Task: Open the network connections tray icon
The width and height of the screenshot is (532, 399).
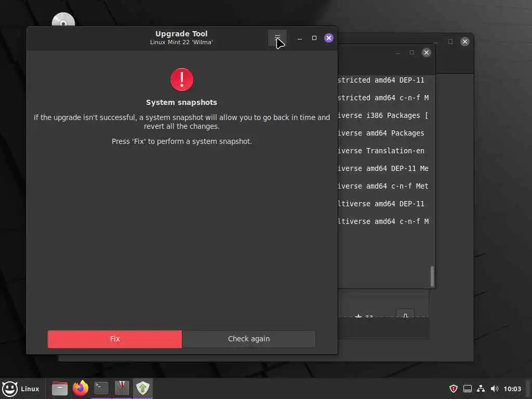Action: coord(481,389)
